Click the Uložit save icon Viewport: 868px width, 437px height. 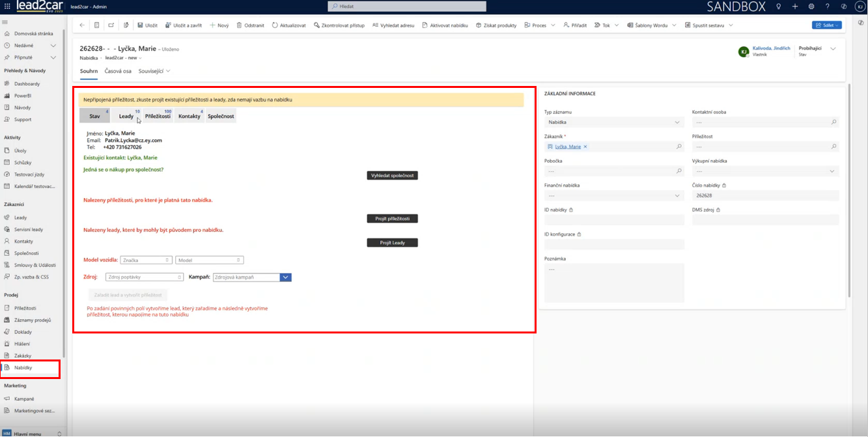[x=141, y=25]
